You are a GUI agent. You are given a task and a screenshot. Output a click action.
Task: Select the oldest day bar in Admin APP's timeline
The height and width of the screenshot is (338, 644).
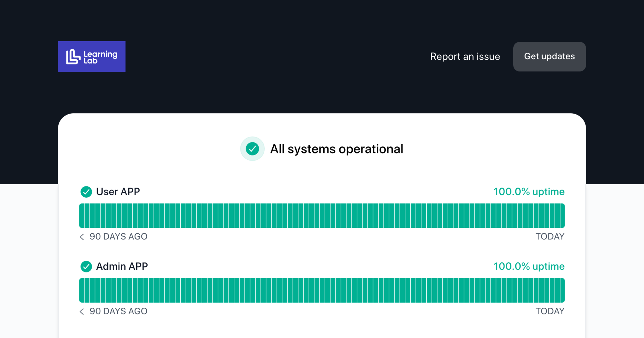[82, 290]
